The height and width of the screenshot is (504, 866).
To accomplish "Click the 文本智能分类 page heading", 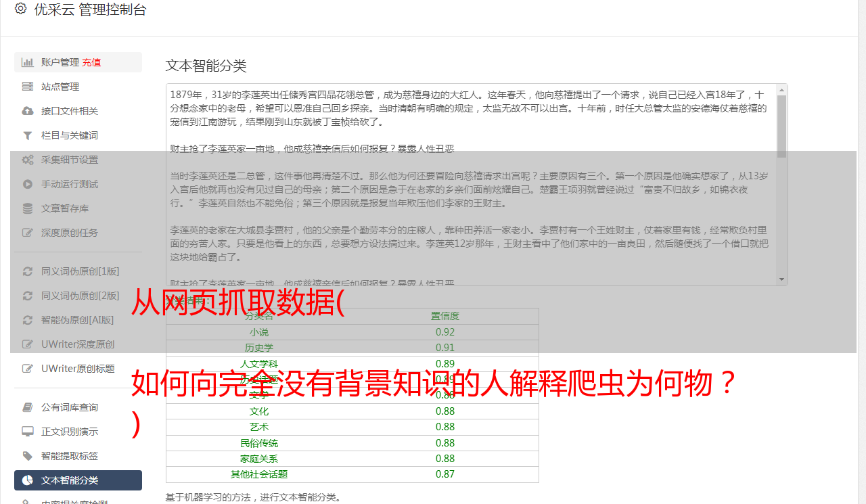I will [x=206, y=66].
